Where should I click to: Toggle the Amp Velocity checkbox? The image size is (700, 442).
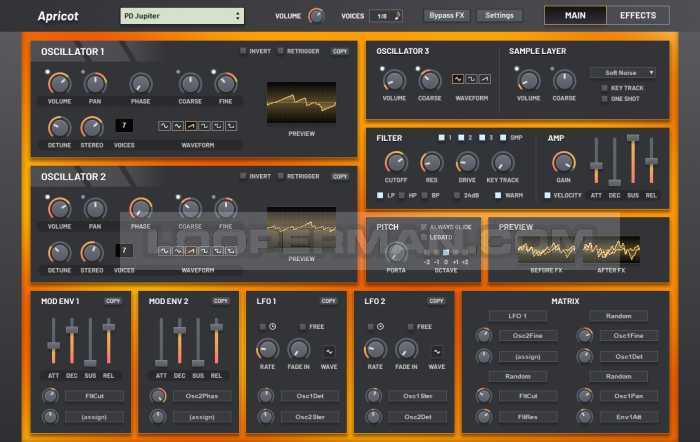tap(548, 195)
